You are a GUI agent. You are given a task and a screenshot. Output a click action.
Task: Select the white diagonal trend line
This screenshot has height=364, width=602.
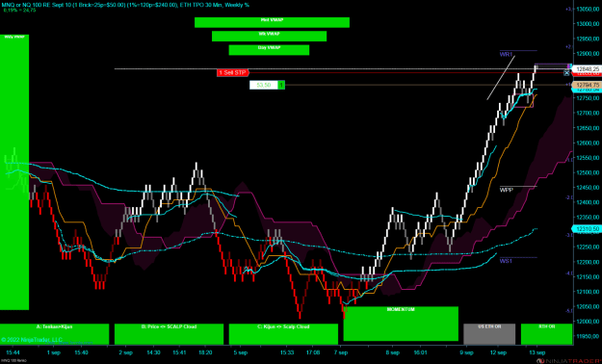point(501,78)
